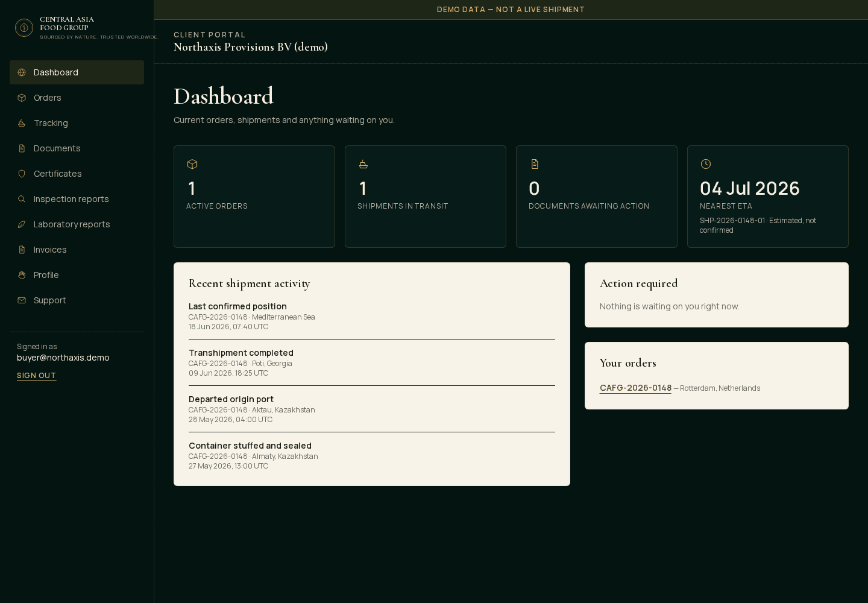This screenshot has width=868, height=603.
Task: Click the Departed origin port activity entry
Action: (x=372, y=409)
